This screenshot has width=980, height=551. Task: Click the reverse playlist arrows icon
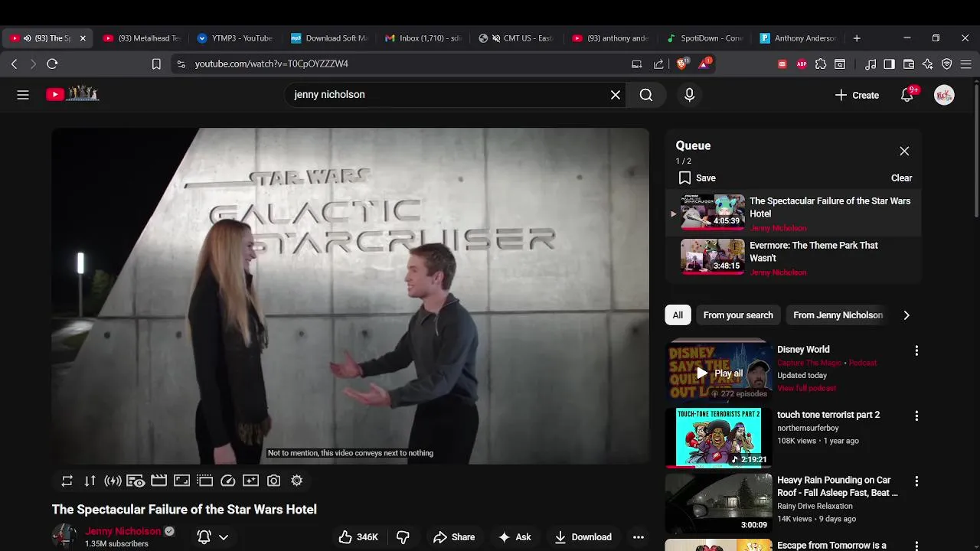click(90, 481)
